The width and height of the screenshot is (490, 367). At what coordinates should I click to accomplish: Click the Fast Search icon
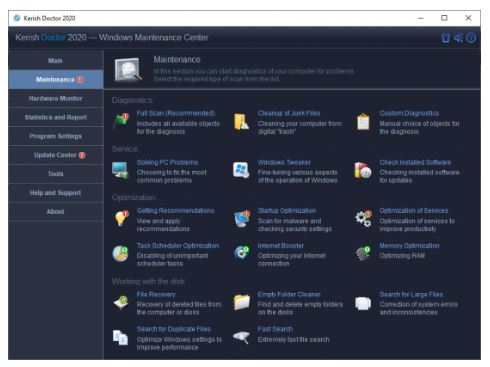pyautogui.click(x=242, y=337)
